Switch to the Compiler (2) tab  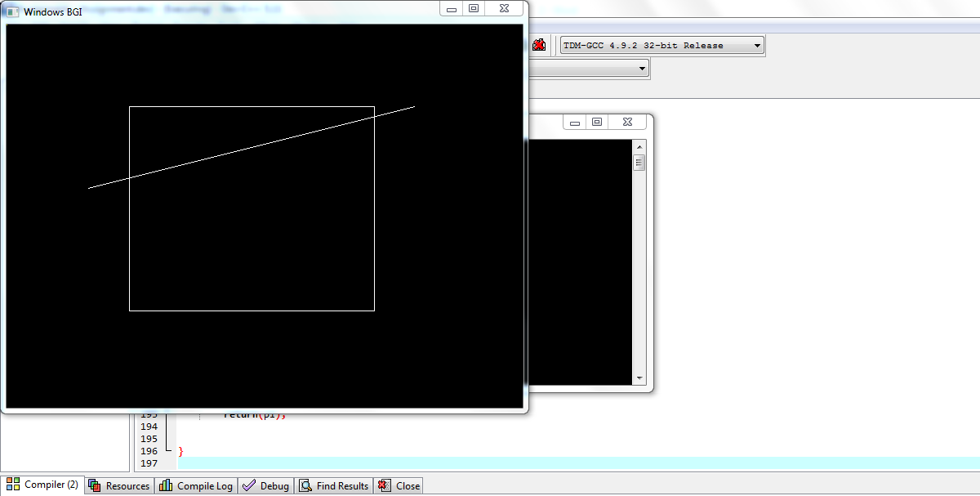coord(45,485)
